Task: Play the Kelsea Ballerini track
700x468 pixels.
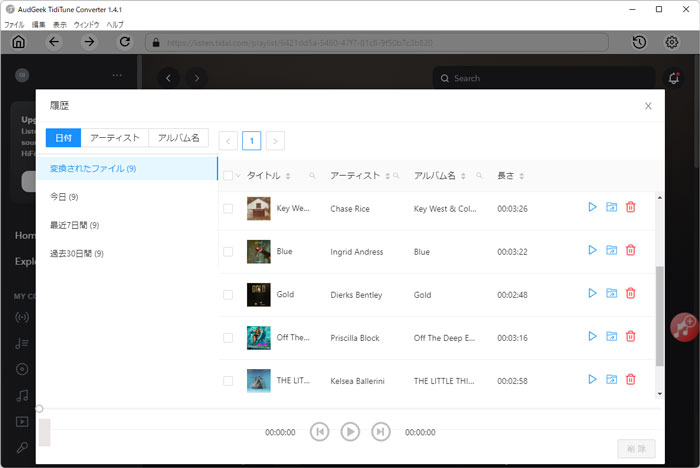Action: tap(592, 380)
